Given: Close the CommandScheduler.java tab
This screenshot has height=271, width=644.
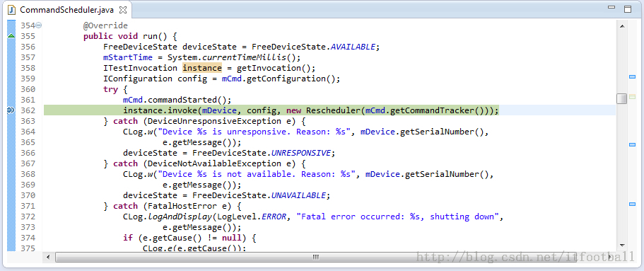Looking at the screenshot, I should [x=123, y=9].
